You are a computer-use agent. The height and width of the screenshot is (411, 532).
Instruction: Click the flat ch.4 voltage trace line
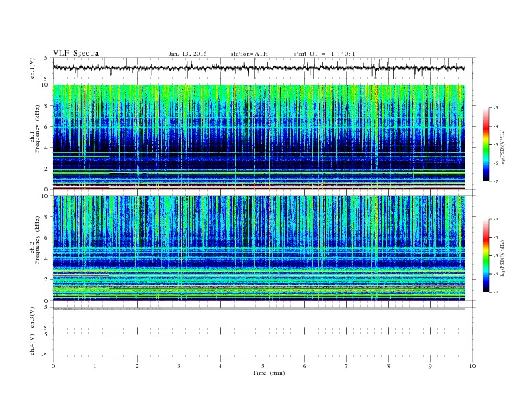[259, 345]
